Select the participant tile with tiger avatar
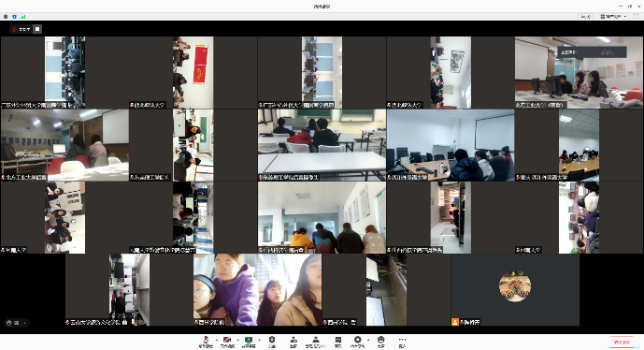644x350 pixels. click(x=515, y=289)
